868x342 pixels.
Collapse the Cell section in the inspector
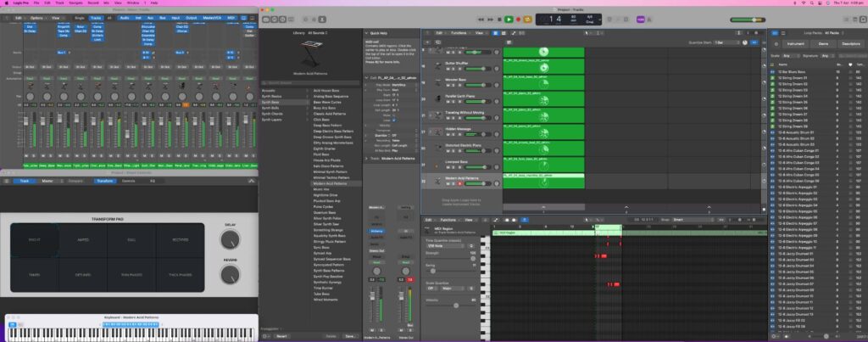[x=366, y=78]
